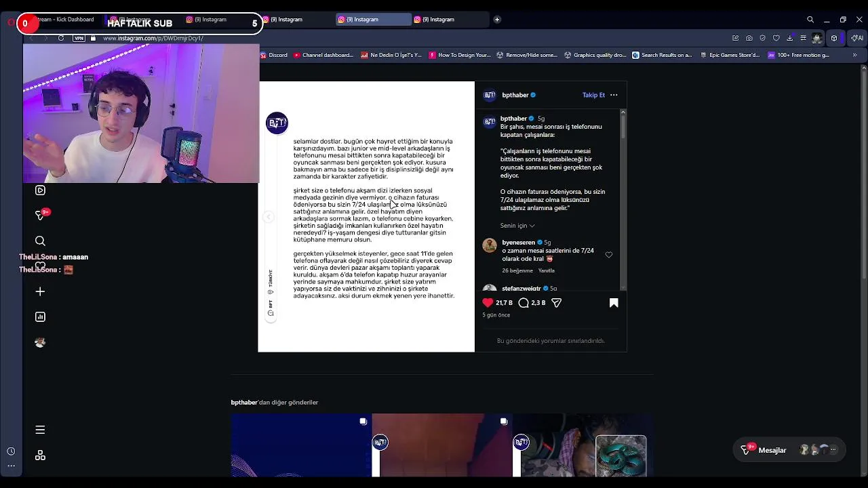
Task: Follow bpthaber with the Takip Et button
Action: (x=593, y=95)
